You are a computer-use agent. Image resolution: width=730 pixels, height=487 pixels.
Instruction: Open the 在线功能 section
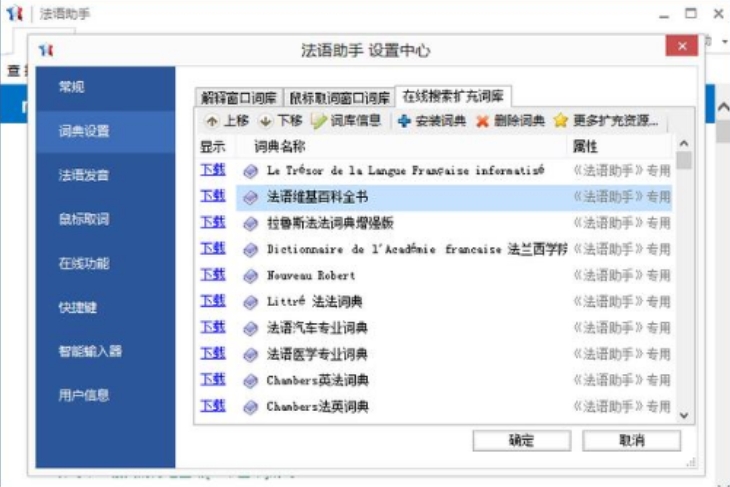pyautogui.click(x=105, y=263)
